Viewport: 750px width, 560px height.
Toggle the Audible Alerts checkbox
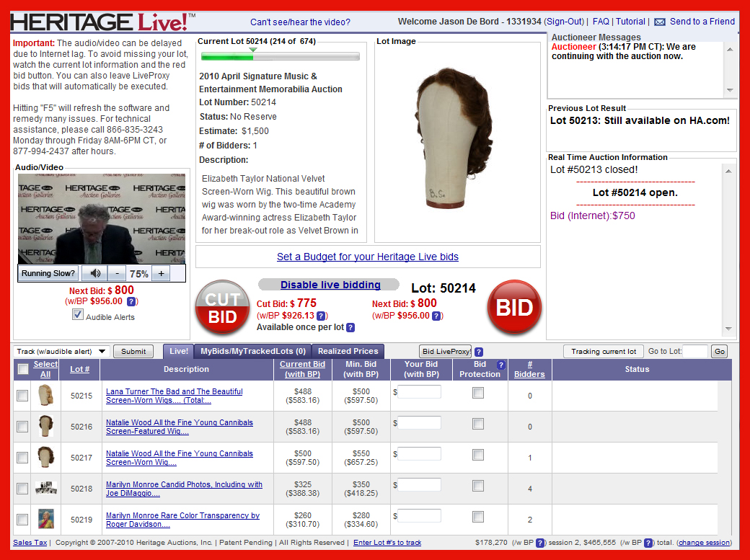(x=77, y=315)
